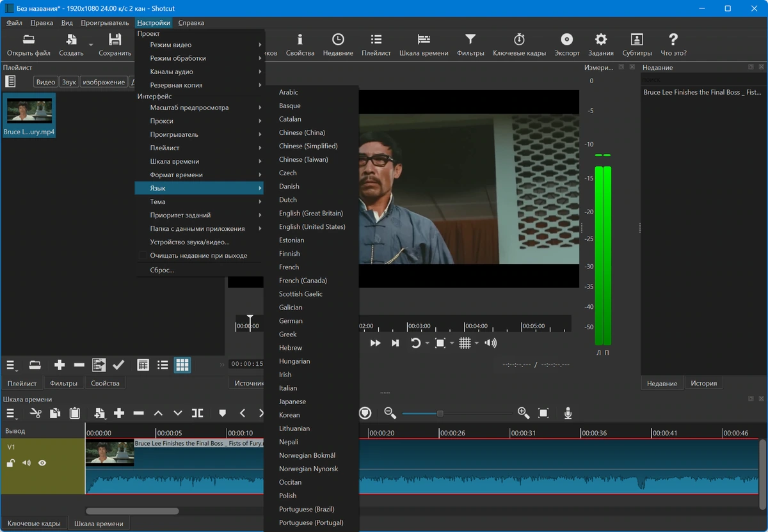Screen dimensions: 768x532
Task: Choose German from the language list
Action: coord(312,320)
